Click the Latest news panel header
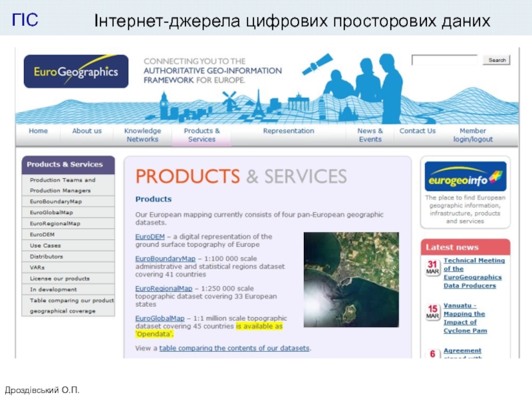Screen dimensions: 532x399 (x=465, y=247)
